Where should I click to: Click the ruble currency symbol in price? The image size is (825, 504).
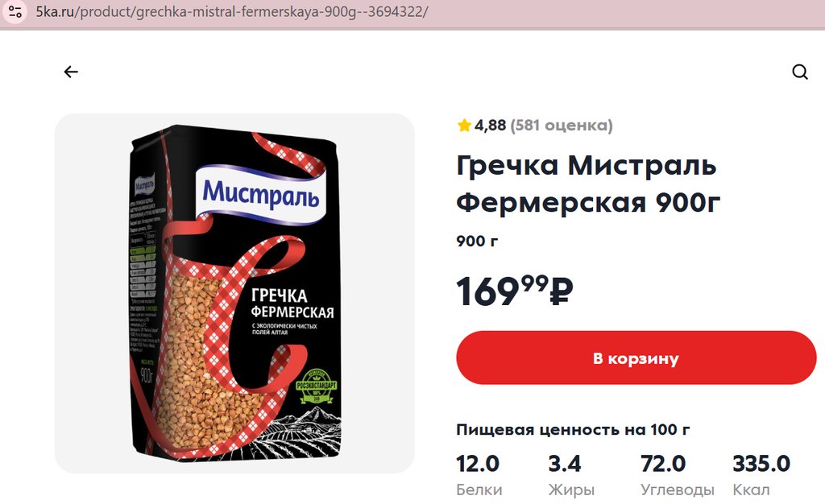[x=561, y=292]
